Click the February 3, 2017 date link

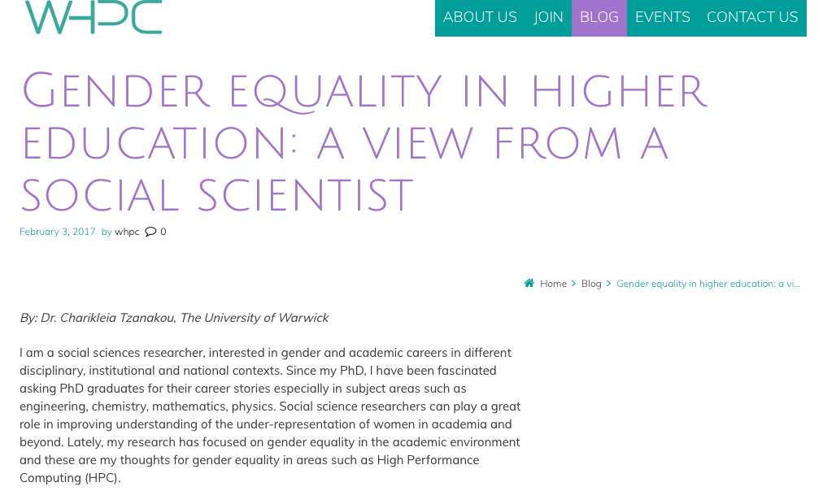click(58, 232)
